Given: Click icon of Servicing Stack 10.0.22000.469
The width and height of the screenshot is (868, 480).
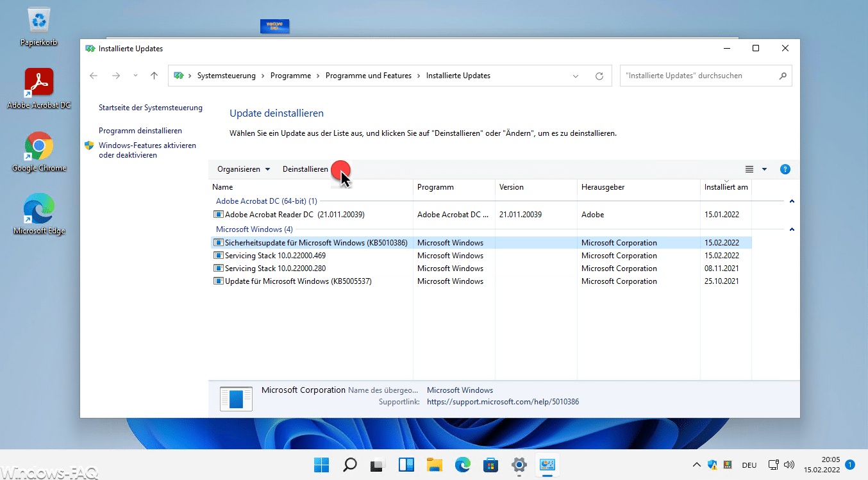Looking at the screenshot, I should (218, 256).
